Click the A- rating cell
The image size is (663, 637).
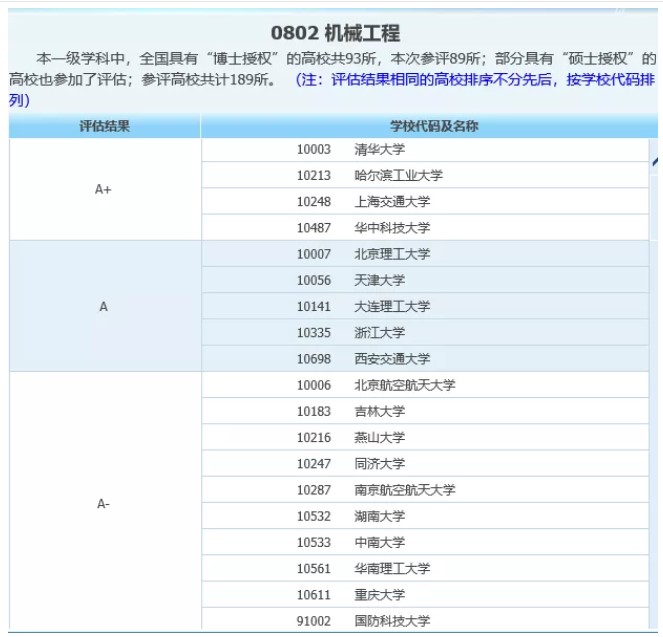103,504
